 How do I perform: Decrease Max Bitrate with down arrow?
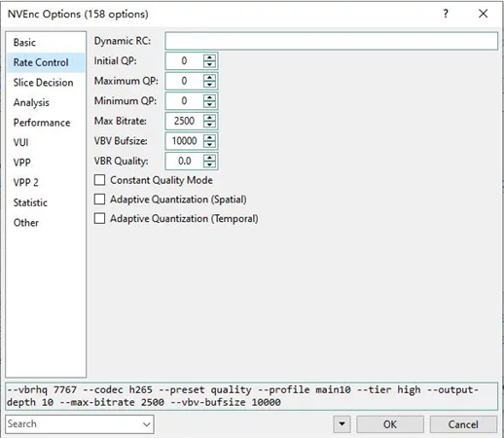coord(209,125)
